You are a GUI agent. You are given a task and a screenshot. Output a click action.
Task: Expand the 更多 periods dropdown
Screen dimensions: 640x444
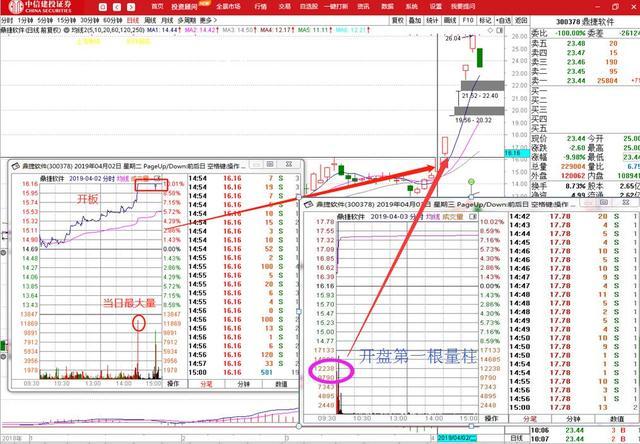coord(208,20)
